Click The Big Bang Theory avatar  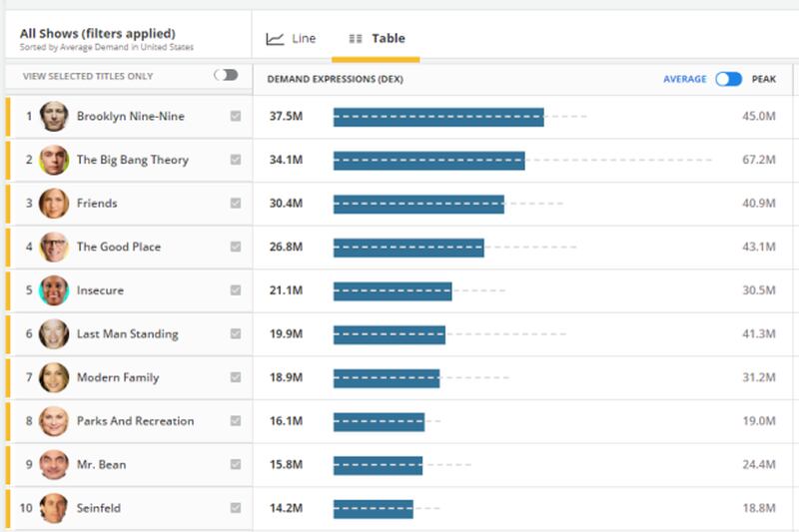click(x=54, y=160)
